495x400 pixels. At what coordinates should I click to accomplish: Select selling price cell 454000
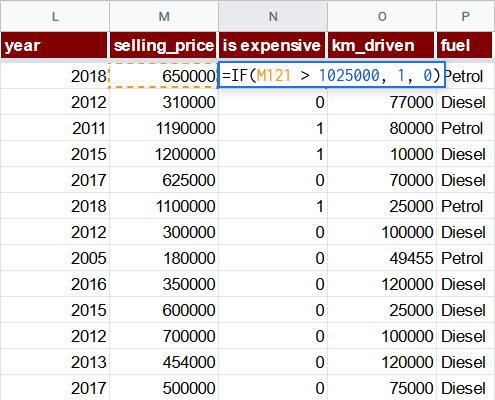pos(164,362)
